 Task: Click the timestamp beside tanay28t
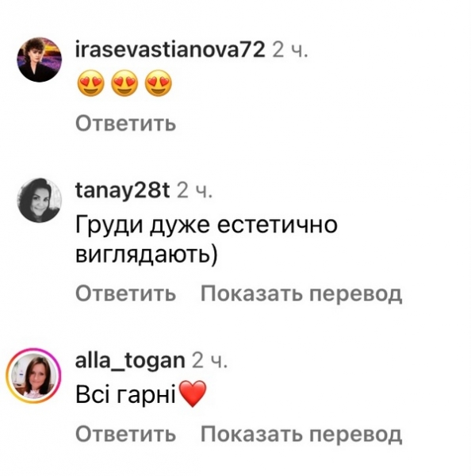click(194, 190)
